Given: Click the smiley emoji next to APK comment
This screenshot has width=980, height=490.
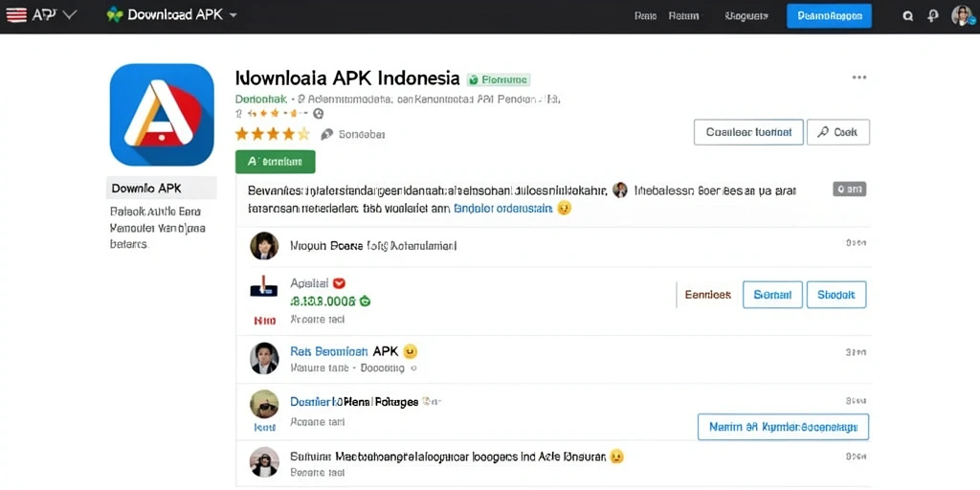Looking at the screenshot, I should [x=410, y=352].
